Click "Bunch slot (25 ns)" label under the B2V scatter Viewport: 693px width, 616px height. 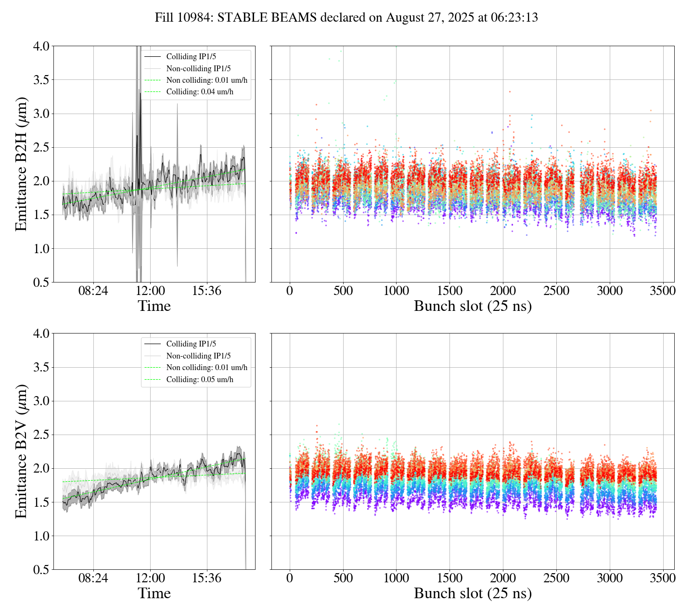tap(473, 593)
